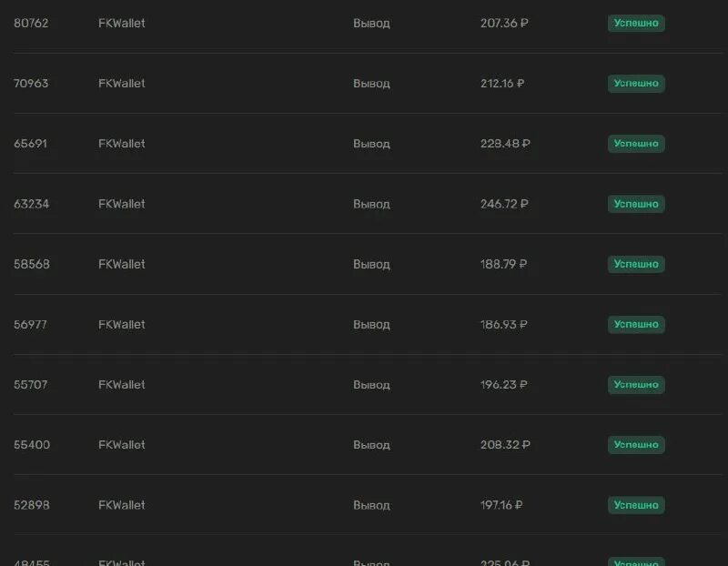Select the 212.16 ₽ amount
The width and height of the screenshot is (728, 566).
click(x=502, y=84)
